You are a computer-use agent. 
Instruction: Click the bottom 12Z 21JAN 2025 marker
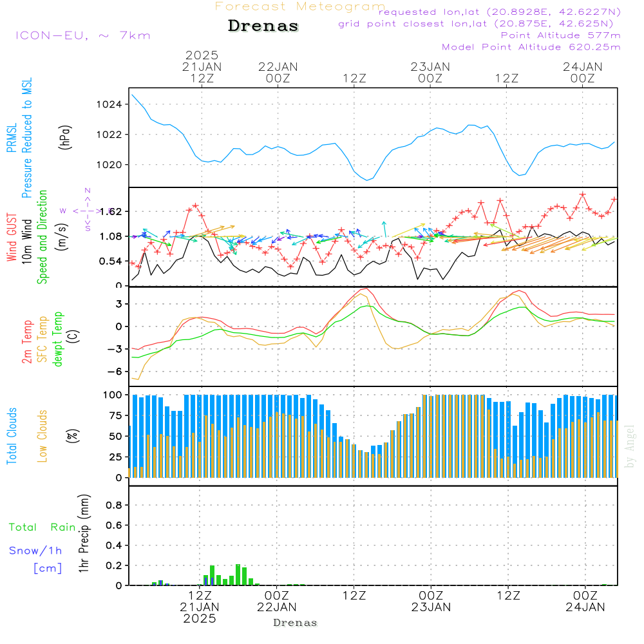pos(200,607)
